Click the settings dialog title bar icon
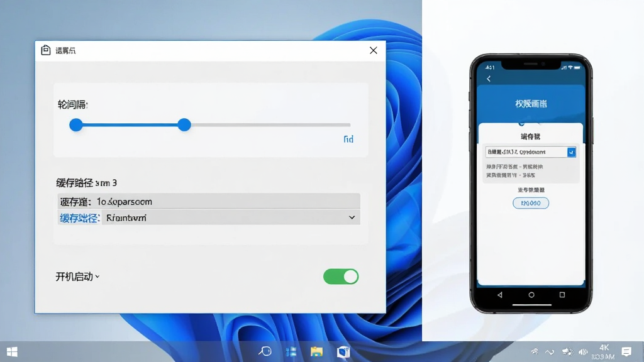This screenshot has height=362, width=644. click(x=45, y=50)
